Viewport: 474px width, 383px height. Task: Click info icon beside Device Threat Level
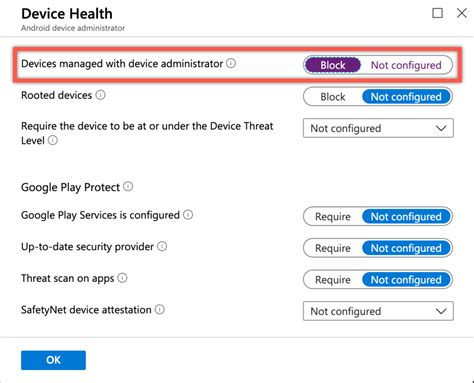tap(53, 140)
